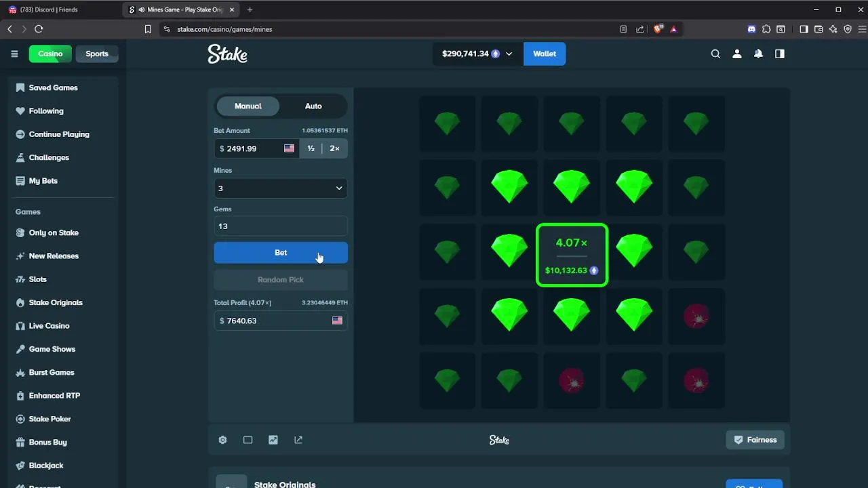
Task: Click the share game icon below the board
Action: [x=298, y=440]
